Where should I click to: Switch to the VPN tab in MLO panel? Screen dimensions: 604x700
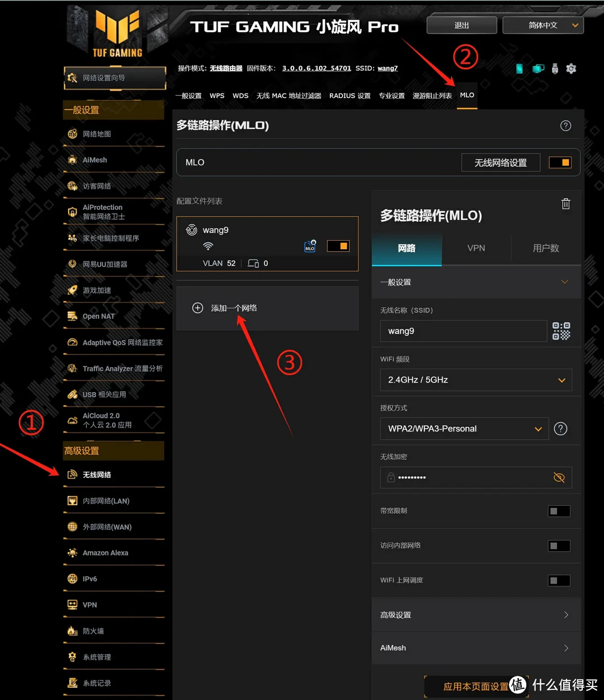[476, 248]
